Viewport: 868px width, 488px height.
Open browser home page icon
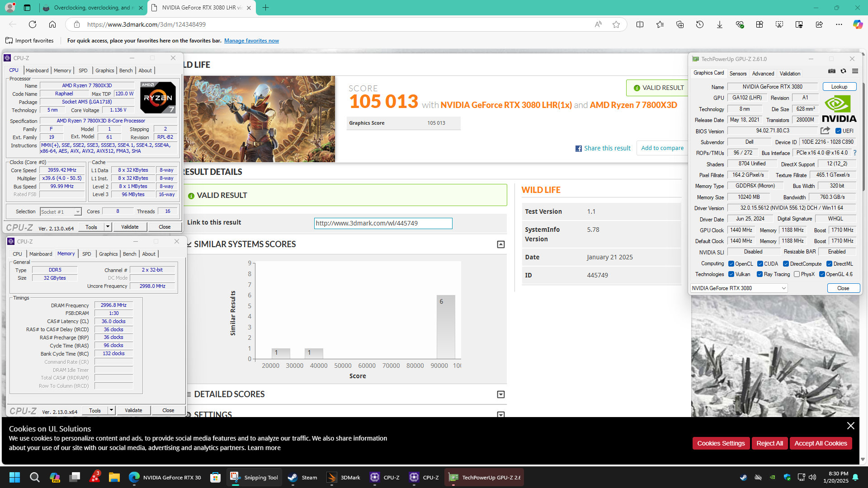tap(52, 24)
